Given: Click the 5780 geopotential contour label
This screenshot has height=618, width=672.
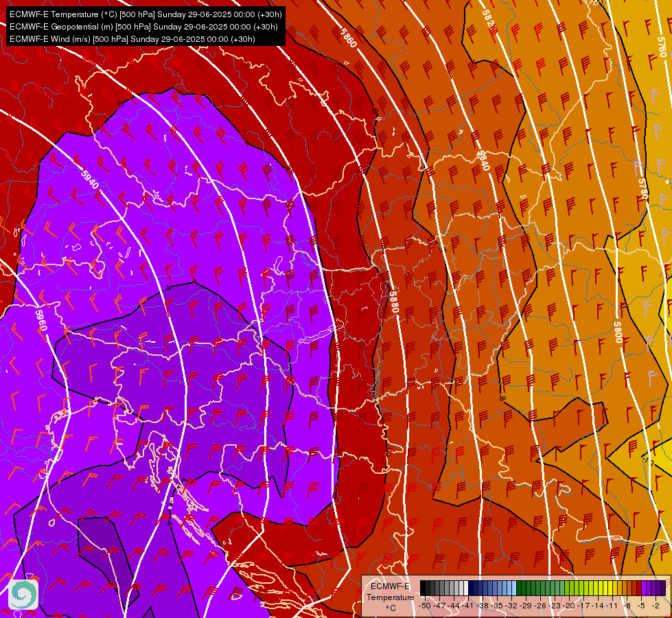Looking at the screenshot, I should pos(643,189).
